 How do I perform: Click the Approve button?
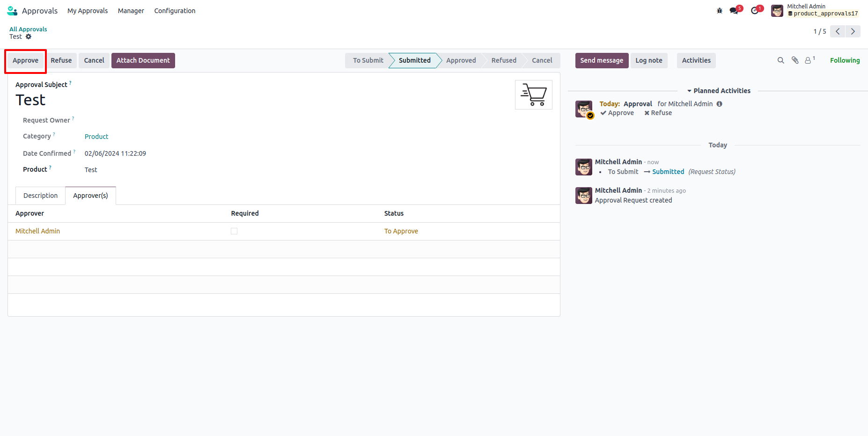click(26, 60)
